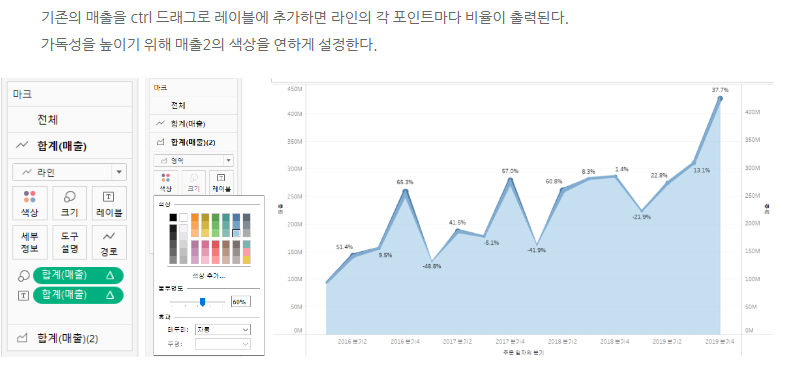Click the 색상 card in the right Marks panel
The width and height of the screenshot is (801, 367).
click(x=166, y=183)
